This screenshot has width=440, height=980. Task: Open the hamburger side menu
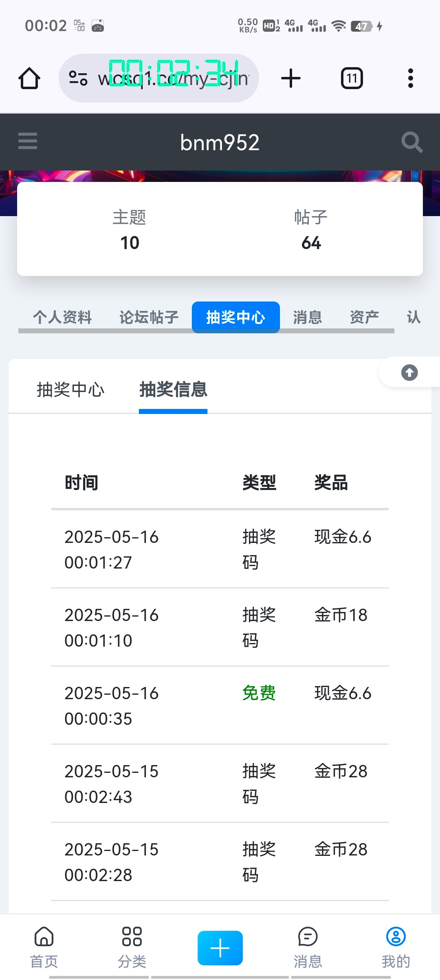(x=28, y=141)
